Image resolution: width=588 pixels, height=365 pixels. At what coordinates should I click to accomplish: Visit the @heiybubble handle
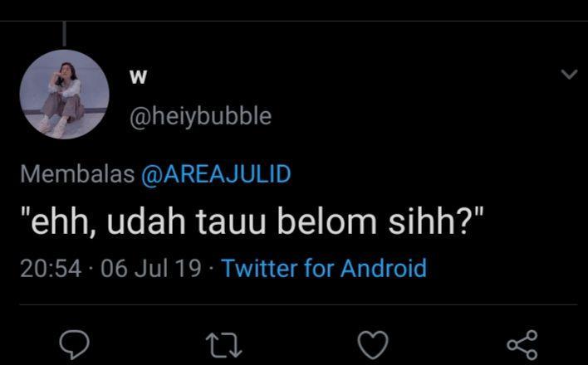tap(200, 116)
